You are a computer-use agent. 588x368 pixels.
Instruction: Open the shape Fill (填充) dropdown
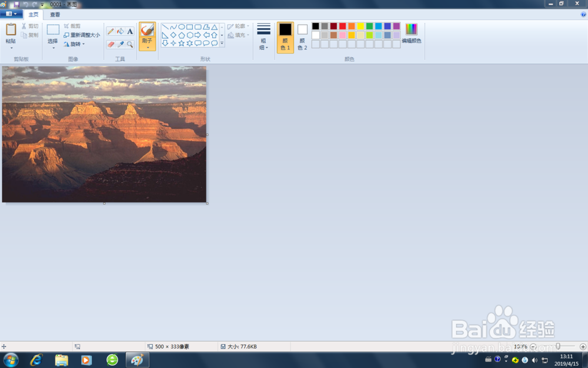coord(238,35)
